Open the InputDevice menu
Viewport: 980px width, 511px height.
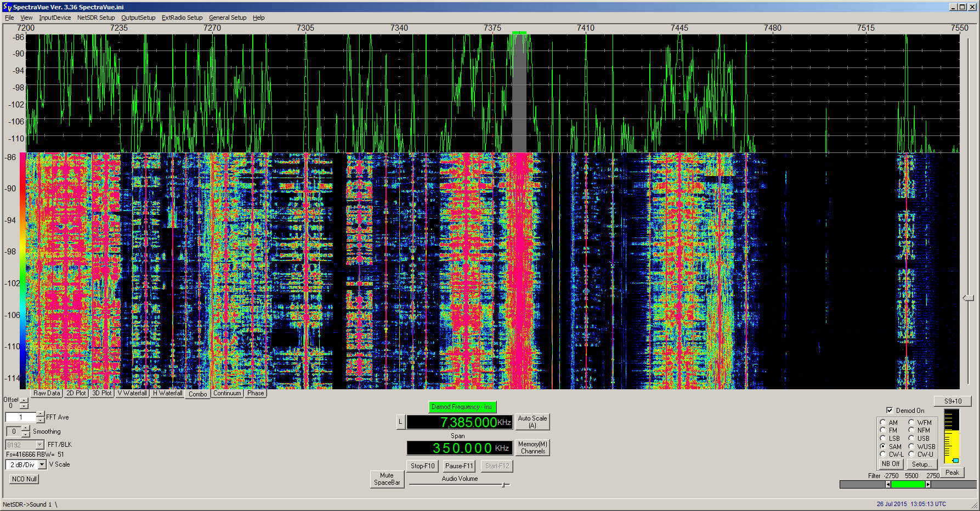(x=55, y=18)
